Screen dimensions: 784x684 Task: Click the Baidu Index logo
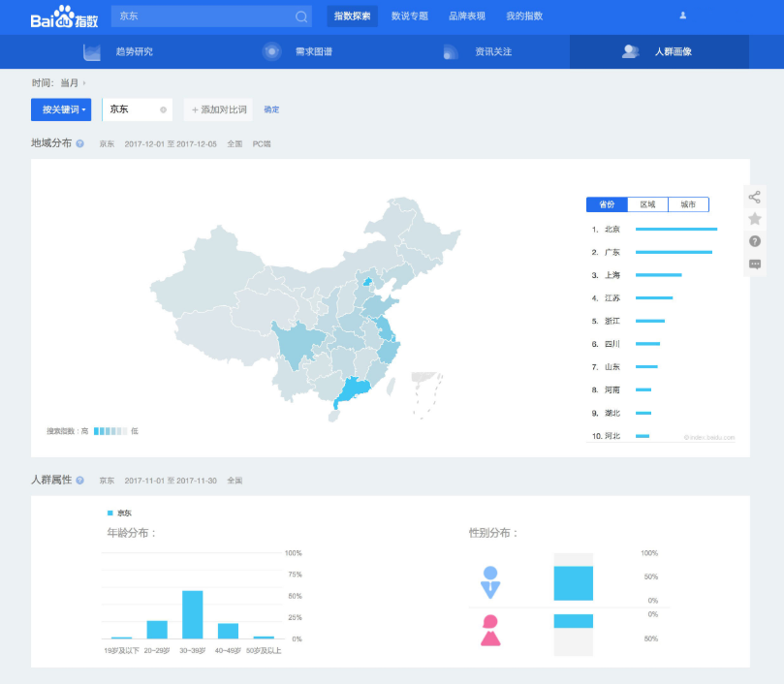(x=64, y=17)
